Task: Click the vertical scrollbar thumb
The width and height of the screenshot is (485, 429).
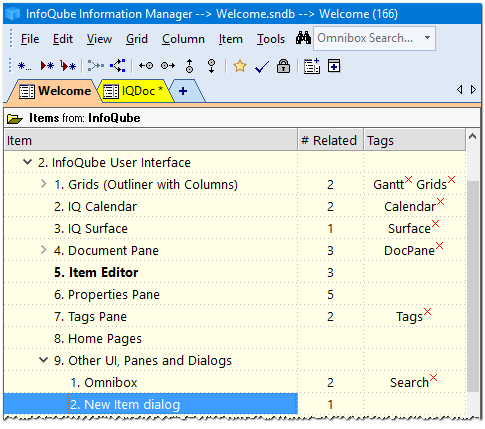Action: coord(472,287)
